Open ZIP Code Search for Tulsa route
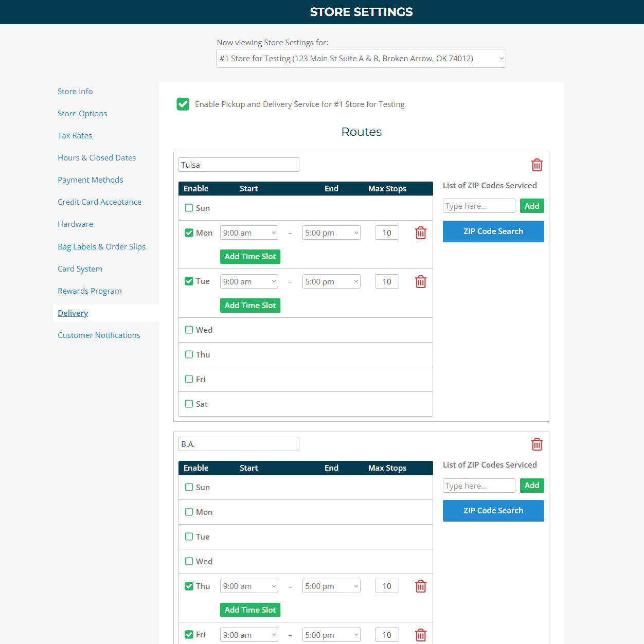Image resolution: width=644 pixels, height=644 pixels. 493,231
